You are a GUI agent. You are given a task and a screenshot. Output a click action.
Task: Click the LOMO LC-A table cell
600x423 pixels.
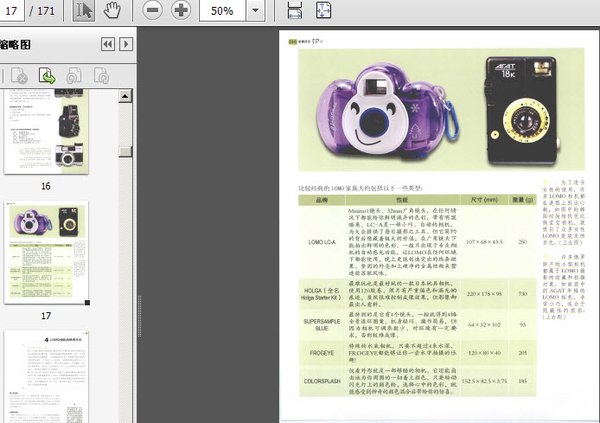[322, 242]
